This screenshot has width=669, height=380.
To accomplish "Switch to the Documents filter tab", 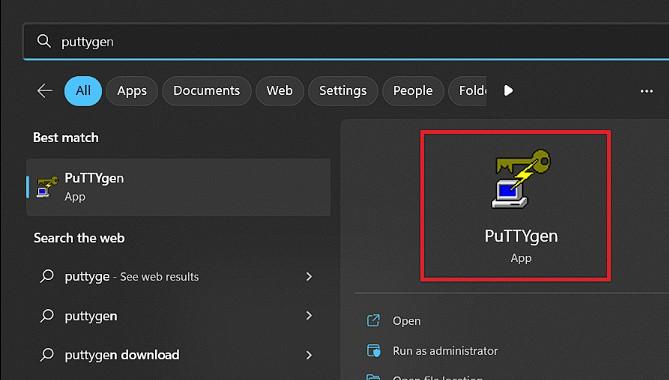I will point(207,91).
